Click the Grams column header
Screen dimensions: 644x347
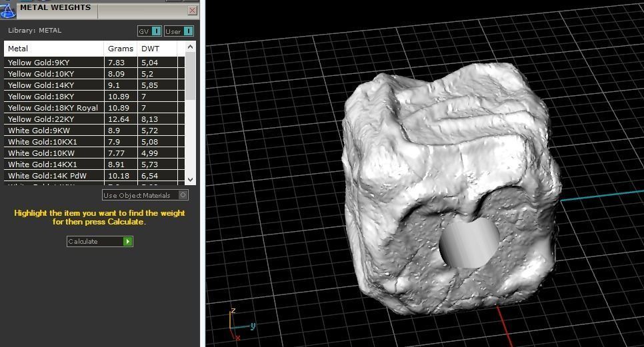(x=121, y=49)
